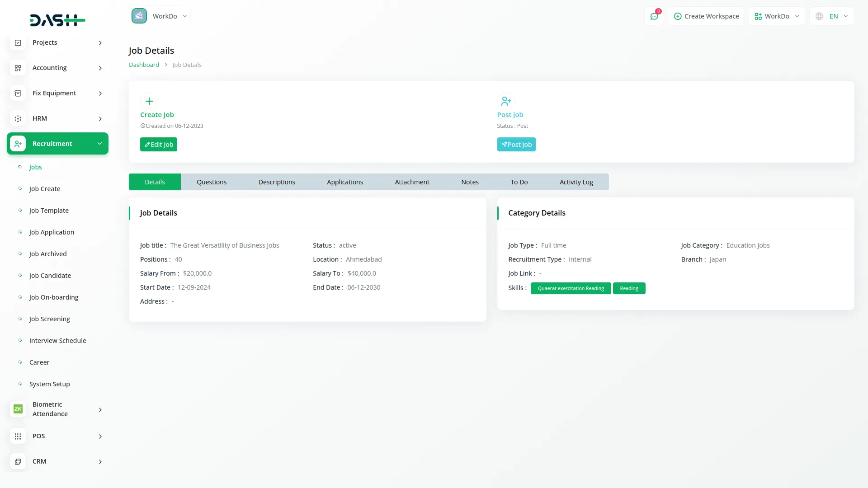Click the globe language icon
Image resolution: width=868 pixels, height=488 pixels.
click(x=819, y=16)
